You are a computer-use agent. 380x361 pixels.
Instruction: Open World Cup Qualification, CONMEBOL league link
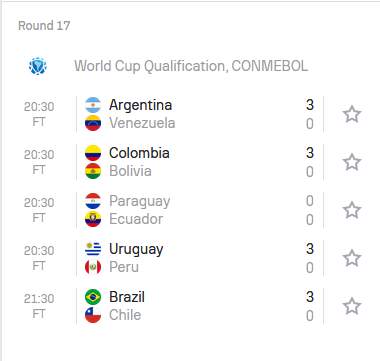(191, 66)
